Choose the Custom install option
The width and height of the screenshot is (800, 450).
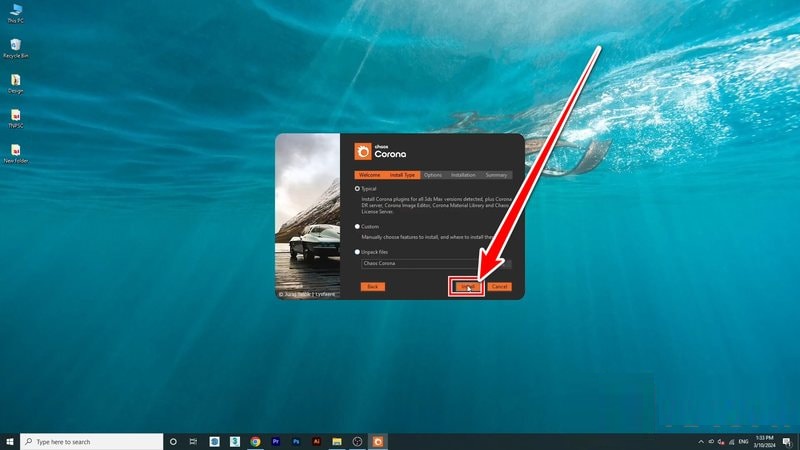pos(357,227)
